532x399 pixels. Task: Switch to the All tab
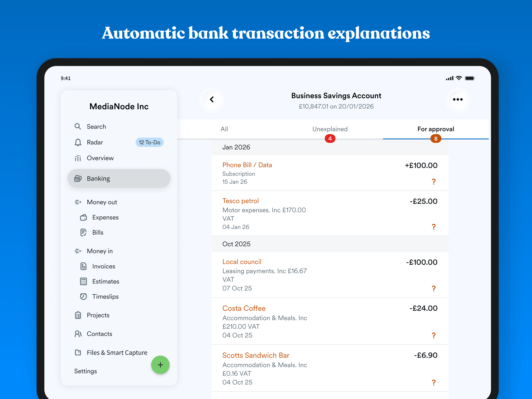224,129
